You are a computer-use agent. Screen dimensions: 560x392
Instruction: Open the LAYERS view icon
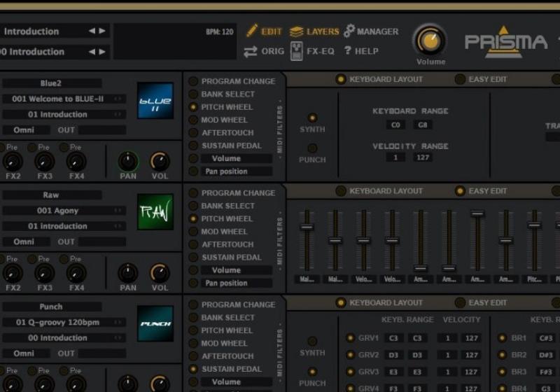[296, 31]
